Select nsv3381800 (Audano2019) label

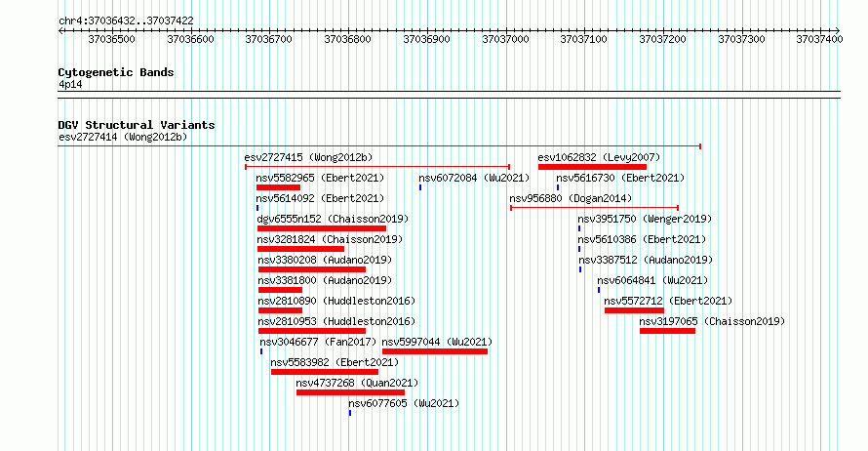325,280
